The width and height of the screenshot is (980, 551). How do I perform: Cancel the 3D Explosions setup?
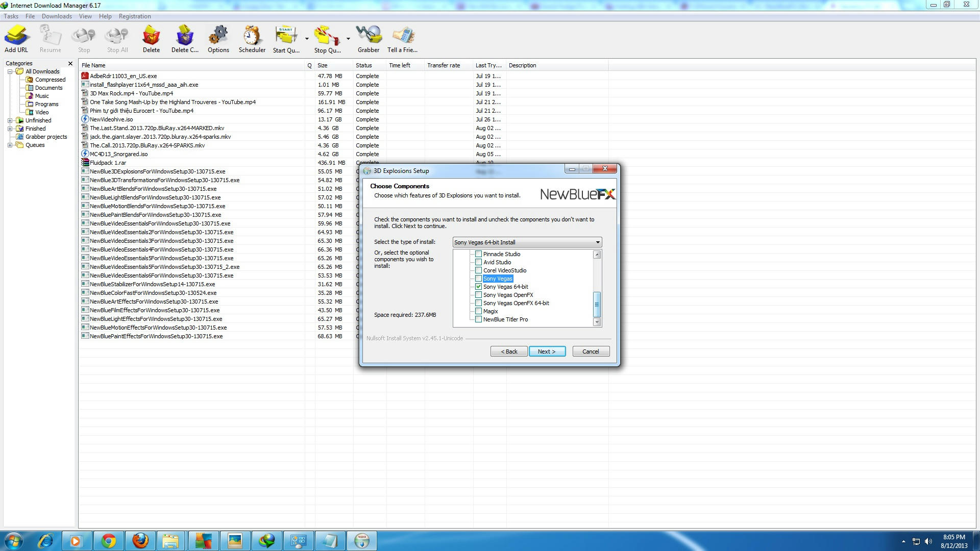point(591,352)
